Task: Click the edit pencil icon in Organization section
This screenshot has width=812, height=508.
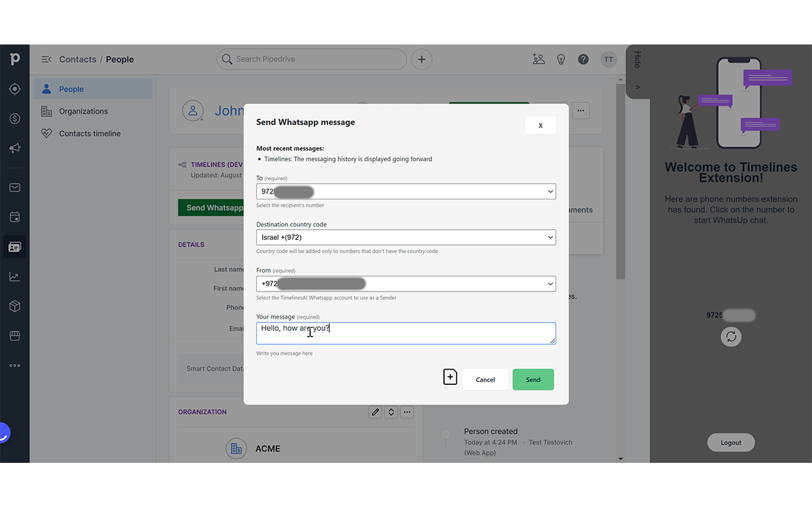Action: [376, 412]
